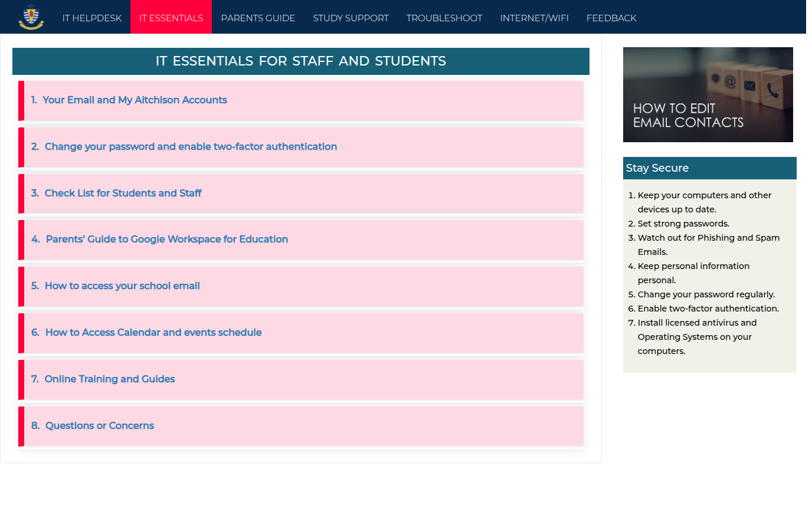Go to the Feedback page

(x=611, y=18)
